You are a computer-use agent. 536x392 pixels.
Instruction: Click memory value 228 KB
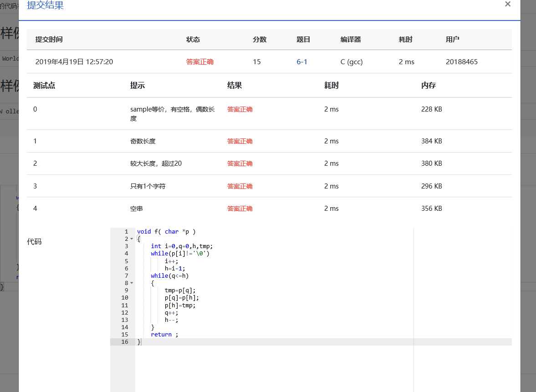point(431,109)
